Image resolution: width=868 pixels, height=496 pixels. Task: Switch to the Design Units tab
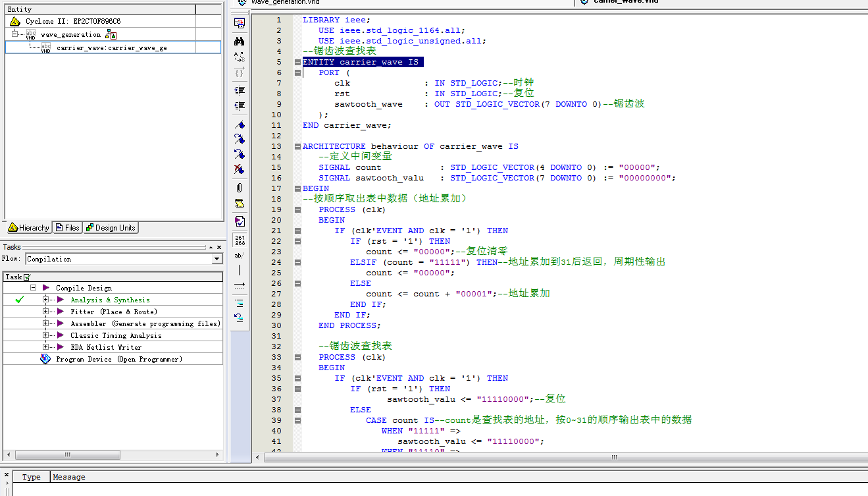(x=111, y=228)
